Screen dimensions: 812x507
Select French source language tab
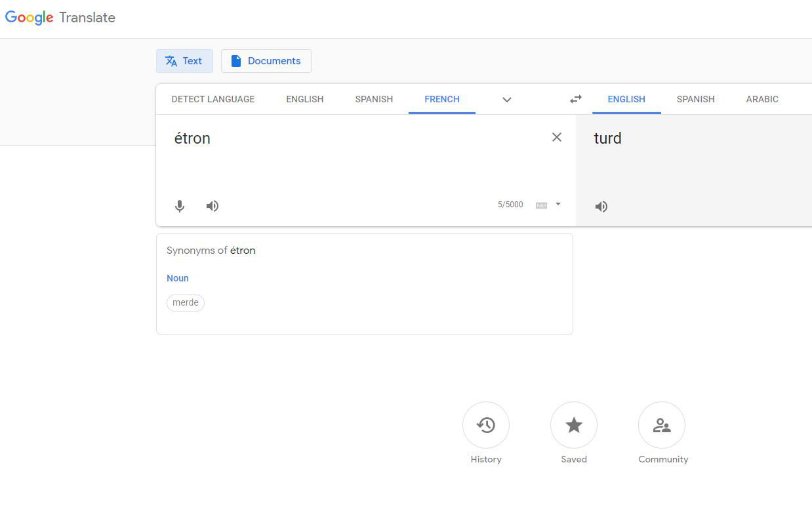tap(442, 99)
